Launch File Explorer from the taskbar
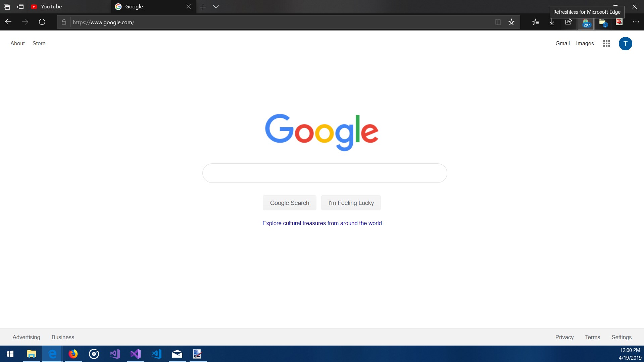This screenshot has height=362, width=644. point(32,354)
